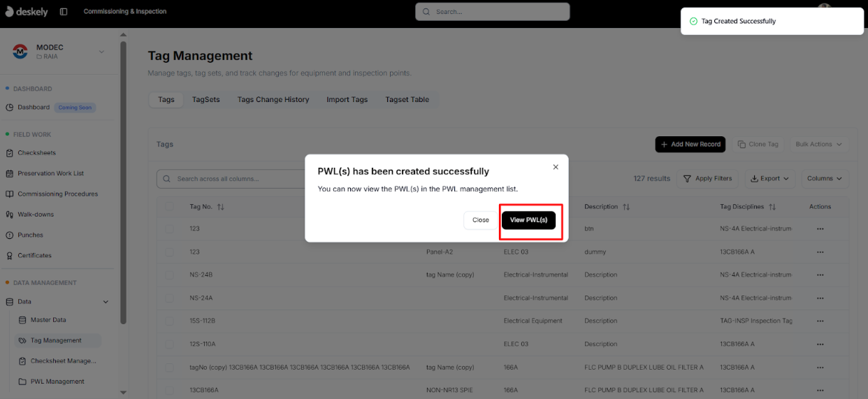Close the PWL dialog with X icon
This screenshot has height=399, width=868.
556,167
